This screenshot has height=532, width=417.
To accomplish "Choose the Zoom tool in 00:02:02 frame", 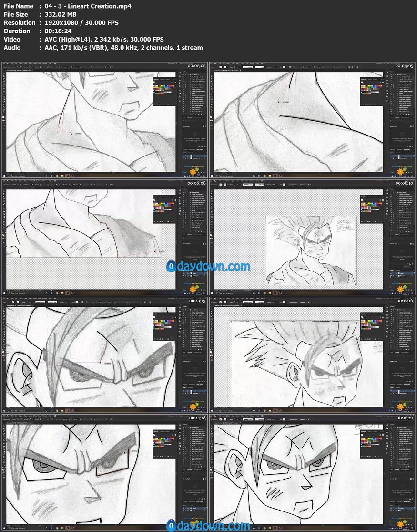I will click(x=4, y=113).
